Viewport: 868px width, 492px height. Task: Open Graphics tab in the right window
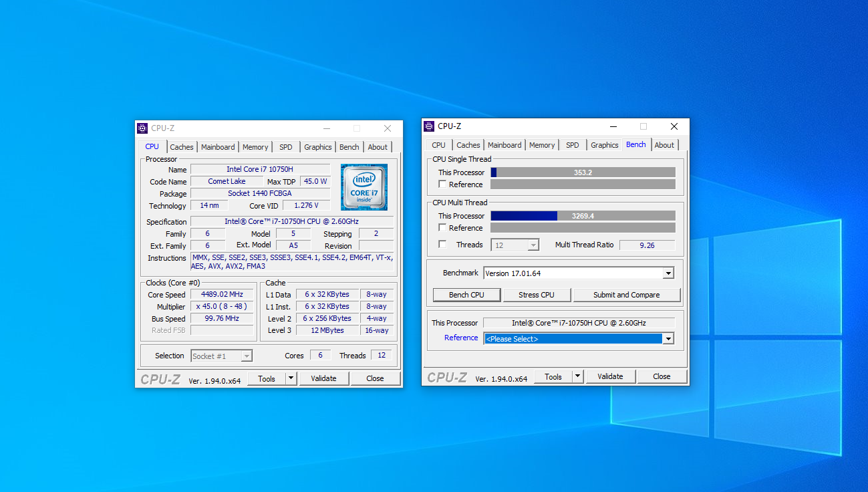click(x=605, y=145)
